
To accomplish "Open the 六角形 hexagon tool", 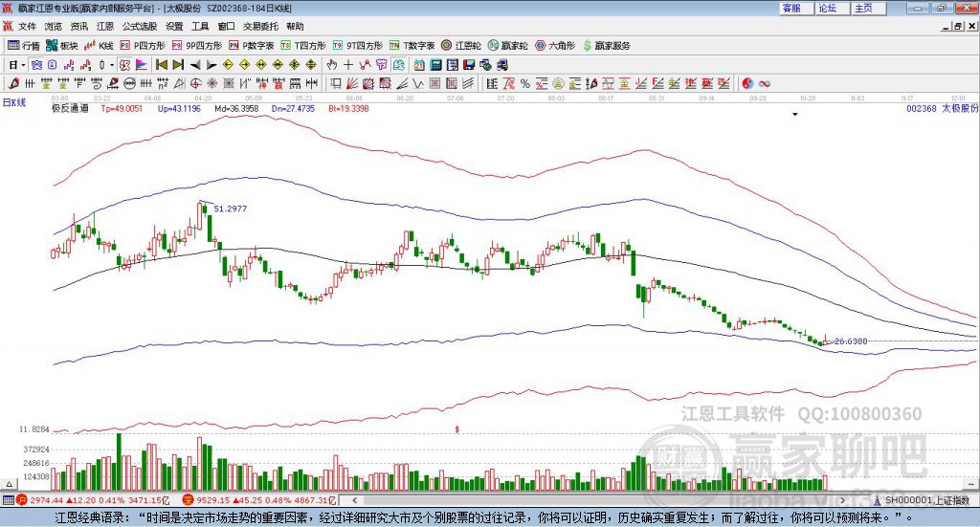I will click(555, 46).
